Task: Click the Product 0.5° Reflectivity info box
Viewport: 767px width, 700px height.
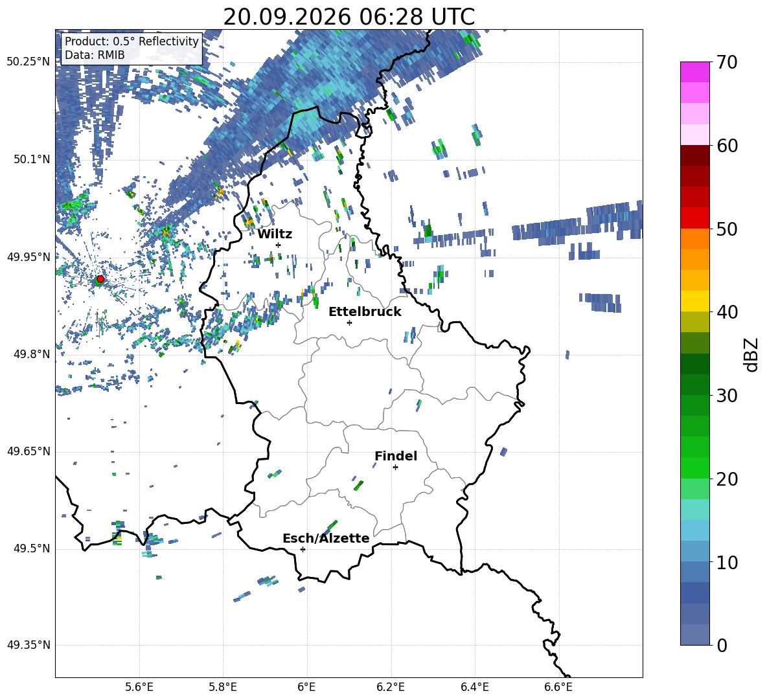Action: (x=132, y=48)
